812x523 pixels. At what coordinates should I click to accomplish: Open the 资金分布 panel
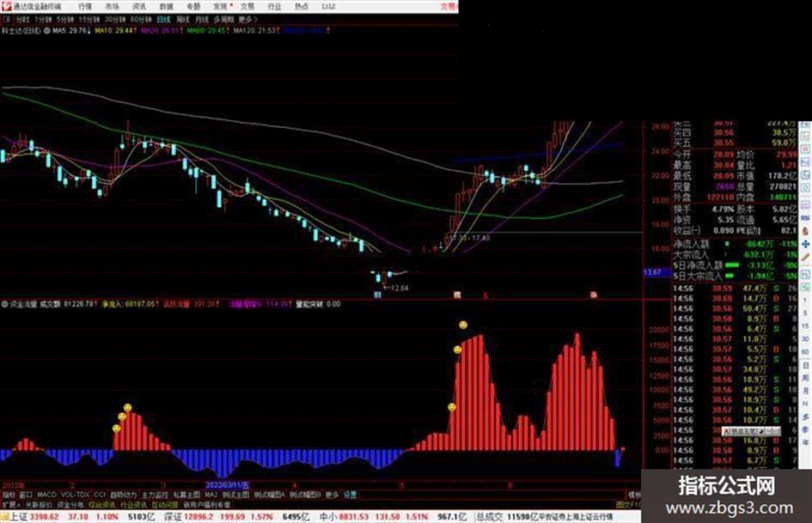tap(70, 504)
